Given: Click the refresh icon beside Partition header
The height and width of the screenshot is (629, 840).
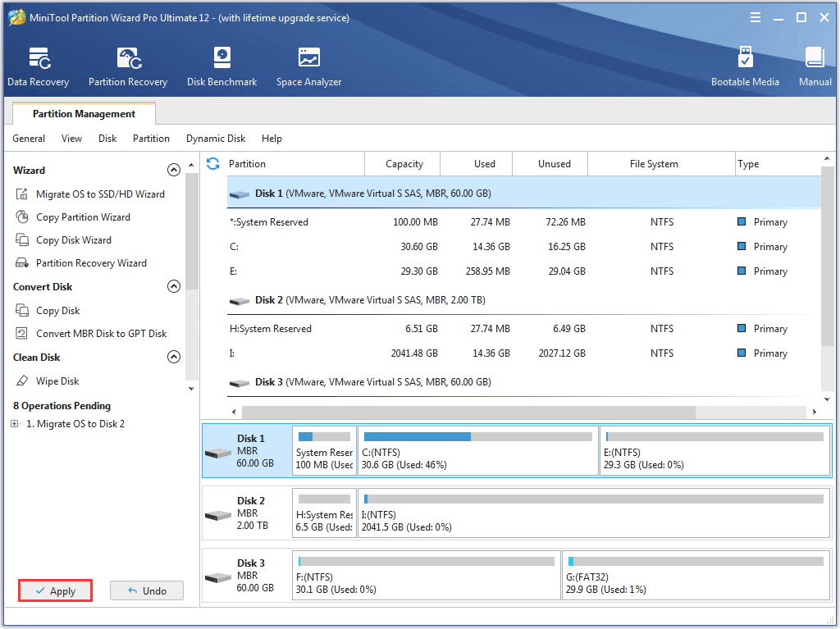Looking at the screenshot, I should (x=213, y=164).
